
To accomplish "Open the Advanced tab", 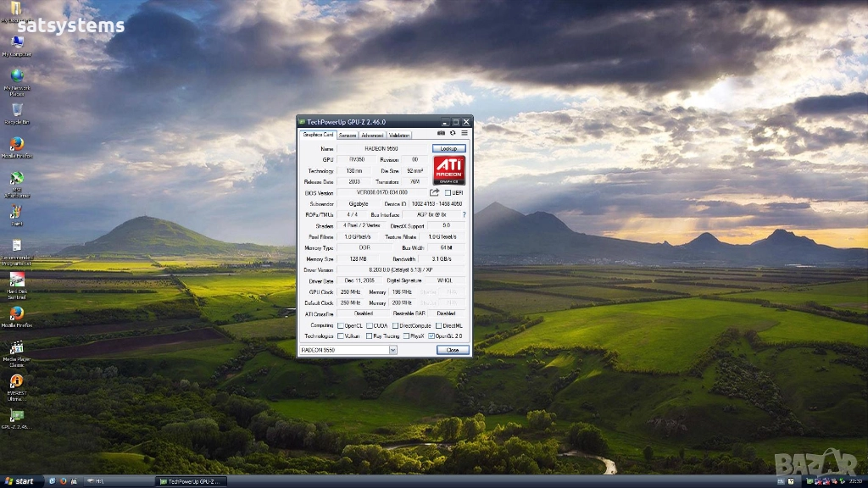I will pos(372,135).
